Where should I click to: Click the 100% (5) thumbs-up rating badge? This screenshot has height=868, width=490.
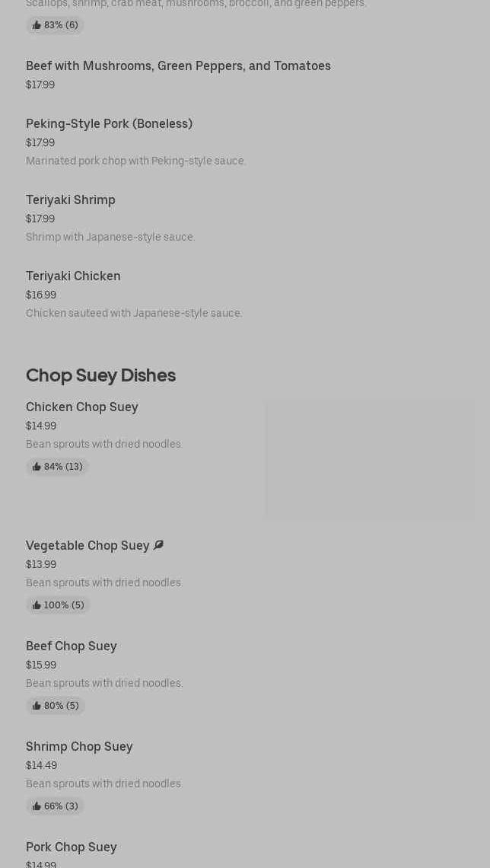58,605
